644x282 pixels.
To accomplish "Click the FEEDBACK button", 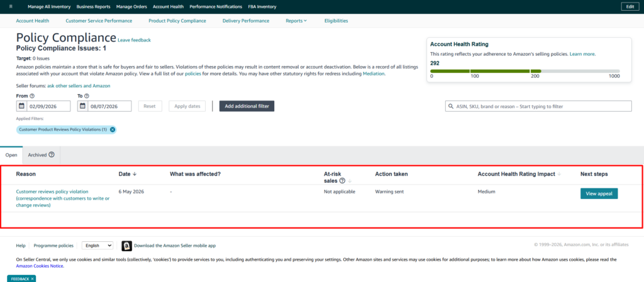I will coord(21,279).
